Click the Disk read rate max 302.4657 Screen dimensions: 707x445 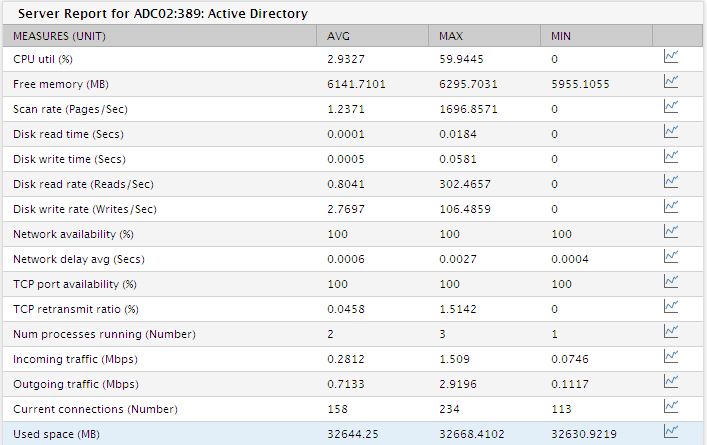pos(465,184)
